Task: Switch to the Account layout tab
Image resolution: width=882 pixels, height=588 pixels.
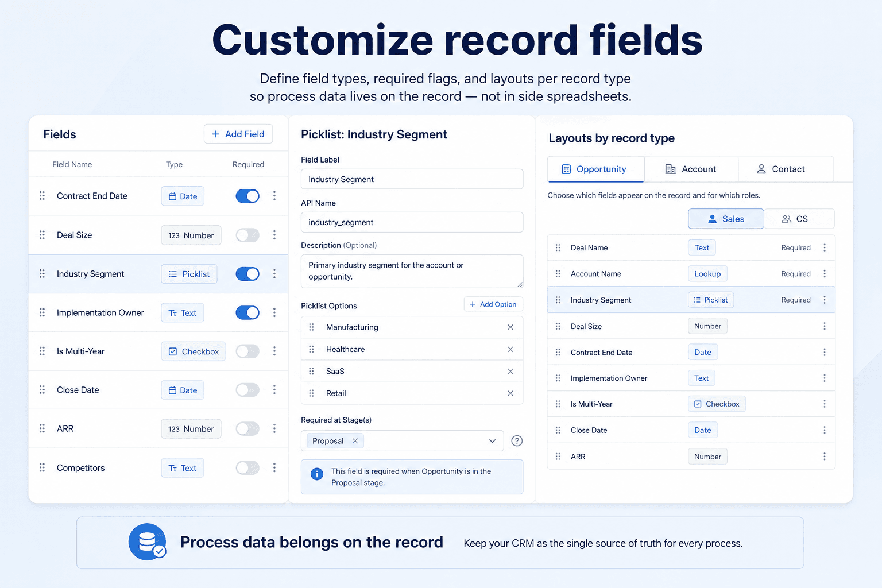Action: [691, 169]
